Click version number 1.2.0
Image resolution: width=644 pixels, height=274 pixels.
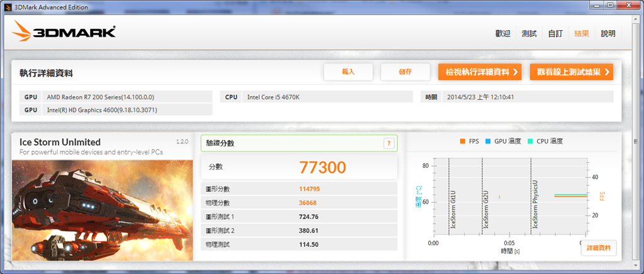click(x=182, y=141)
